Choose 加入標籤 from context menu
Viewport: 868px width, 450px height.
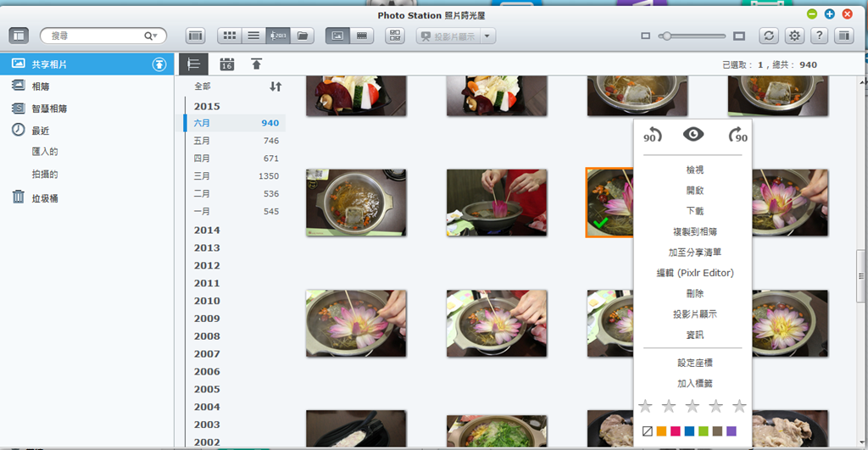[x=695, y=384]
